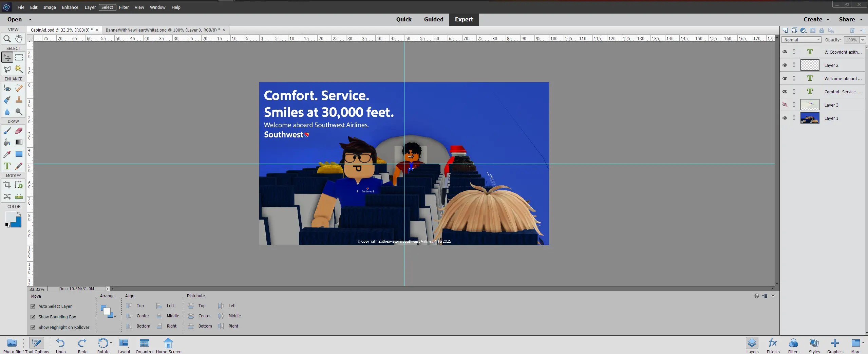Screen dimensions: 868x354
Task: Create a new layer in Layers panel
Action: (785, 30)
